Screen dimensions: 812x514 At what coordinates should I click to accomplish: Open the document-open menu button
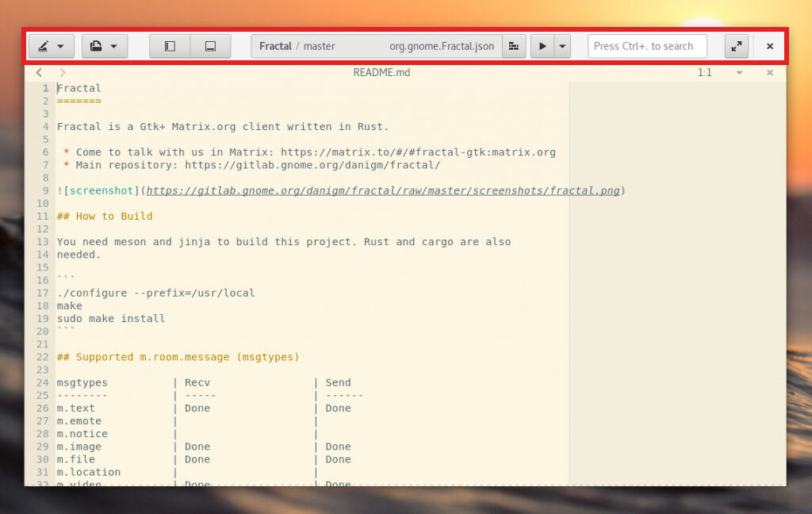pyautogui.click(x=105, y=46)
